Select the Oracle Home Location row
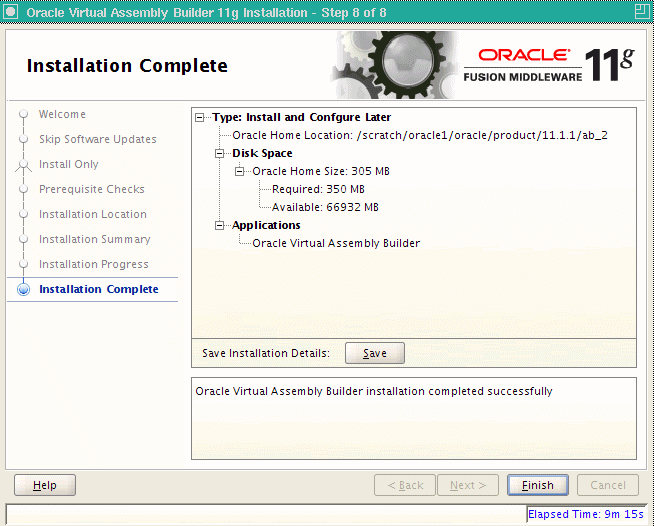654x526 pixels. [420, 136]
